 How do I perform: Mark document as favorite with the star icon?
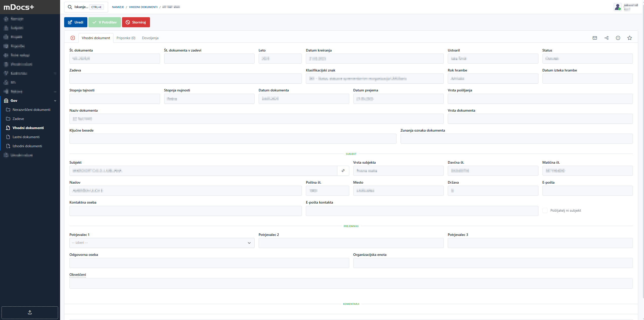click(x=629, y=38)
